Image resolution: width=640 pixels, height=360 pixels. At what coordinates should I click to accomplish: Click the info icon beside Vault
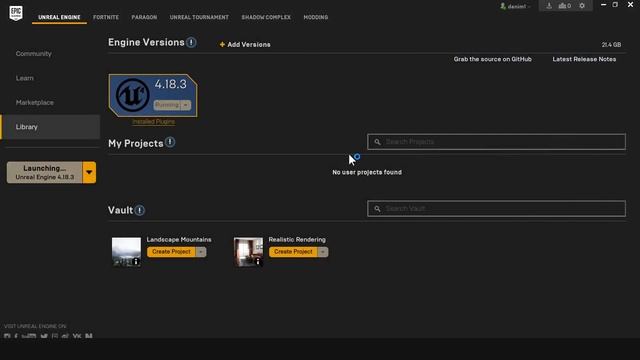140,210
